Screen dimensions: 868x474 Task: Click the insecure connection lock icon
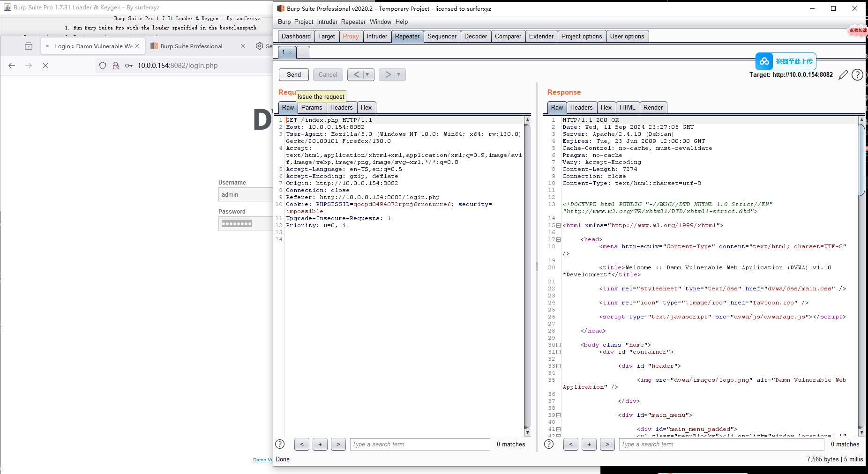[x=115, y=66]
